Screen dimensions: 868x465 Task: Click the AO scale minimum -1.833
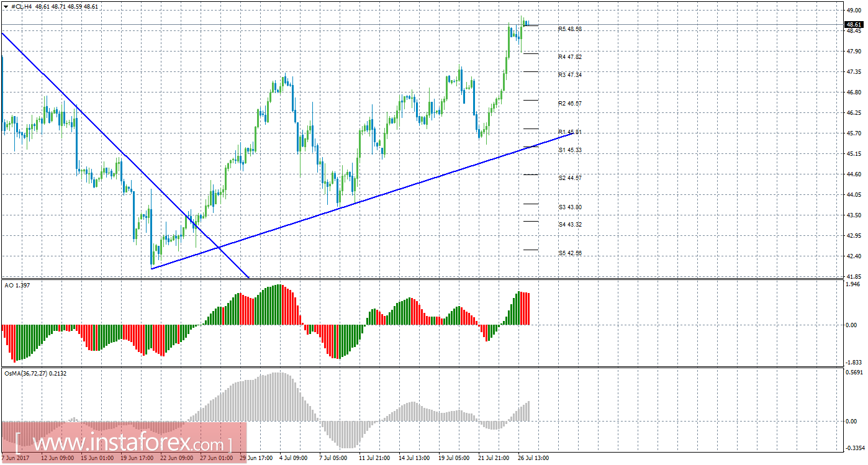pos(854,363)
